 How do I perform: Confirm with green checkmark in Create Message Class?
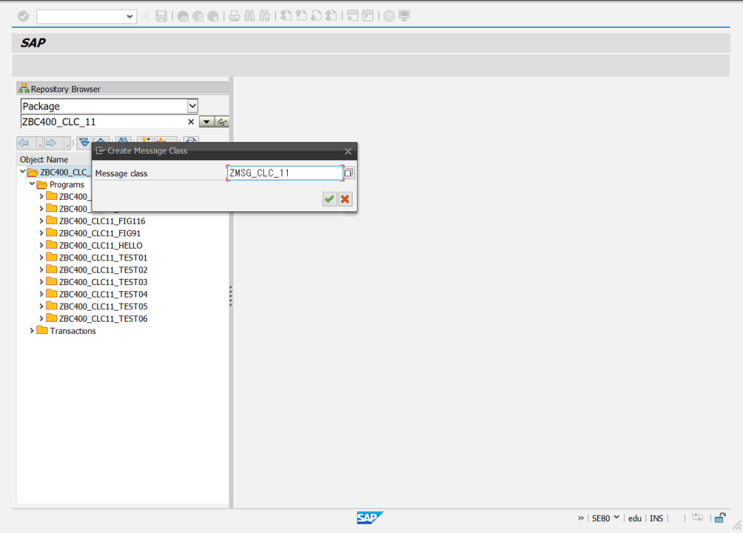tap(329, 199)
